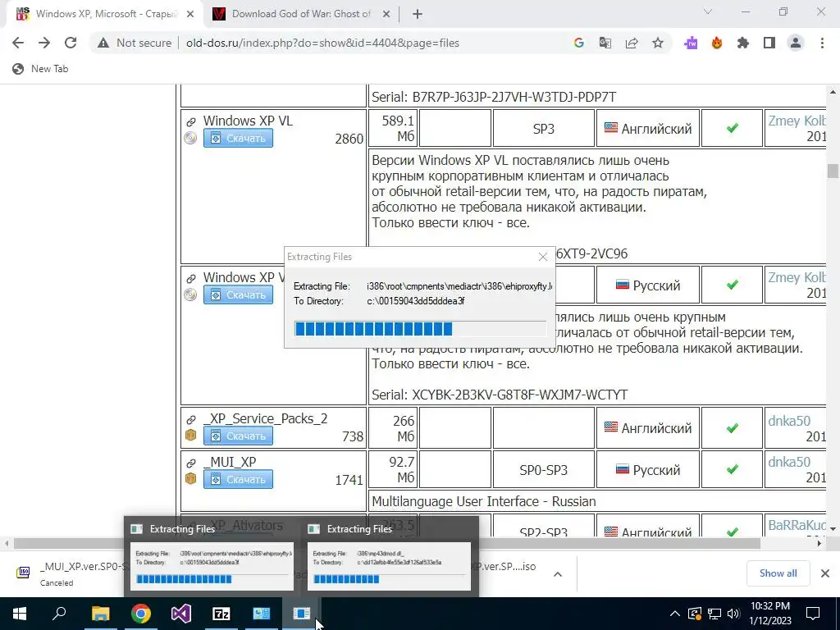Screen dimensions: 840x630
Task: Download _XP_Service_Packs_2 via Скачать
Action: point(238,436)
